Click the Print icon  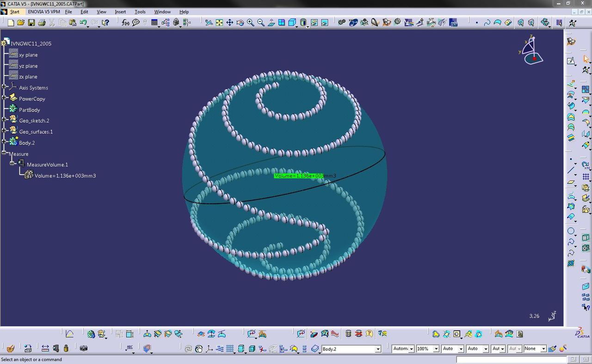[x=42, y=23]
